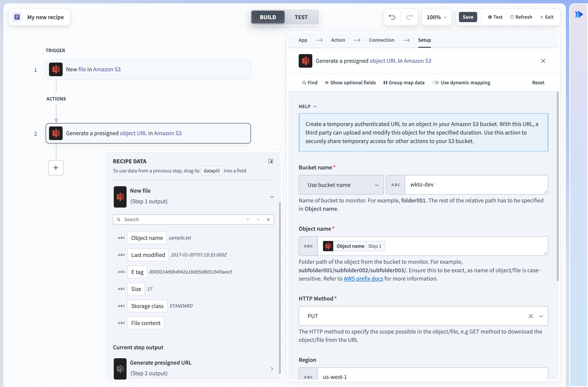This screenshot has height=387, width=588.
Task: Switch to BUILD mode
Action: click(268, 17)
